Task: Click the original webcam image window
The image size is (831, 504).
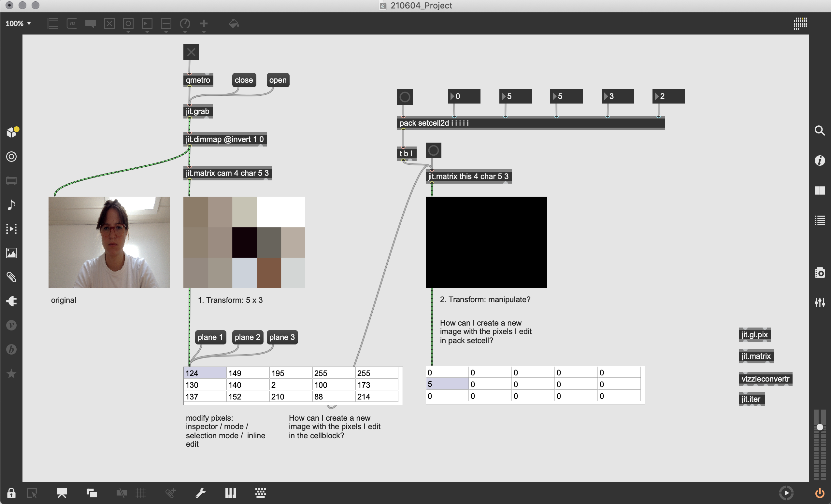Action: click(109, 242)
